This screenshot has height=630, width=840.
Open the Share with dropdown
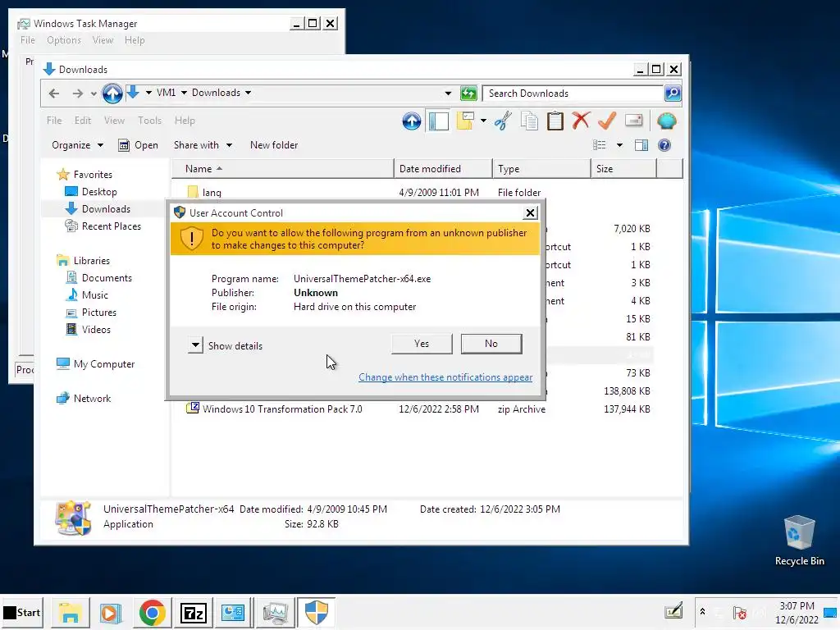point(203,145)
